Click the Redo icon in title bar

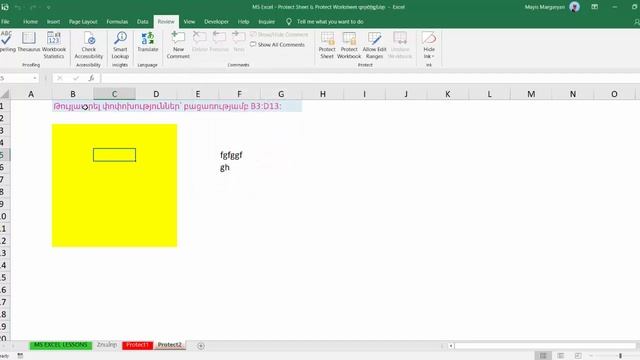[x=33, y=7]
